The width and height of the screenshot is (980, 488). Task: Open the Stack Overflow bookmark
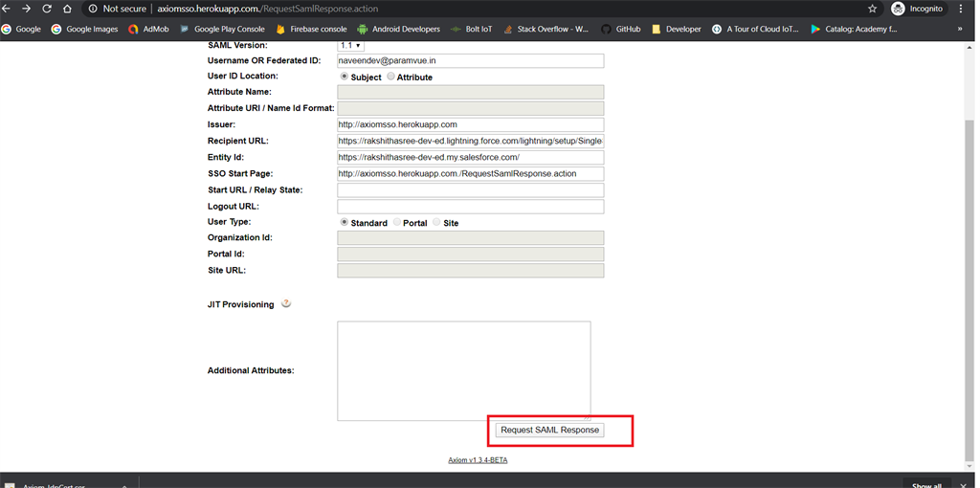click(546, 29)
